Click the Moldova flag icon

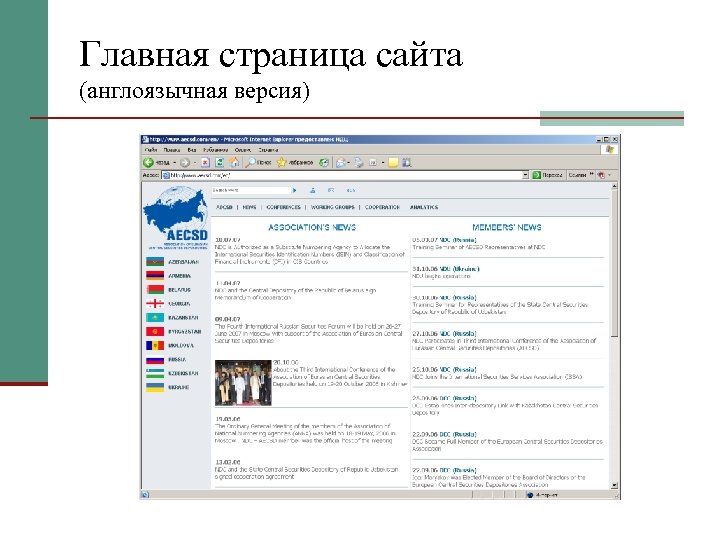[x=155, y=345]
